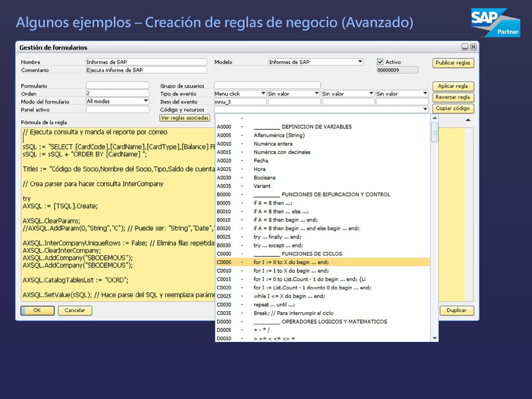The height and width of the screenshot is (399, 532).
Task: Select A0015 Numérica con decimales entry
Action: coord(323,152)
